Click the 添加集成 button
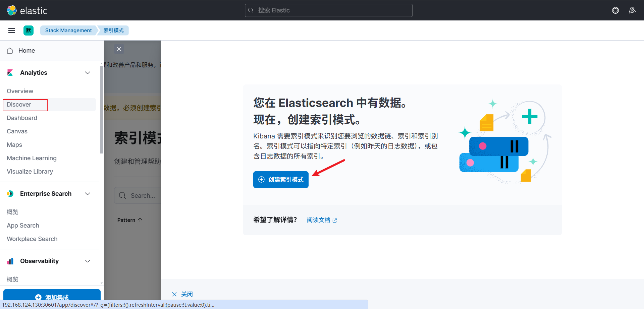The height and width of the screenshot is (309, 644). coord(52,295)
